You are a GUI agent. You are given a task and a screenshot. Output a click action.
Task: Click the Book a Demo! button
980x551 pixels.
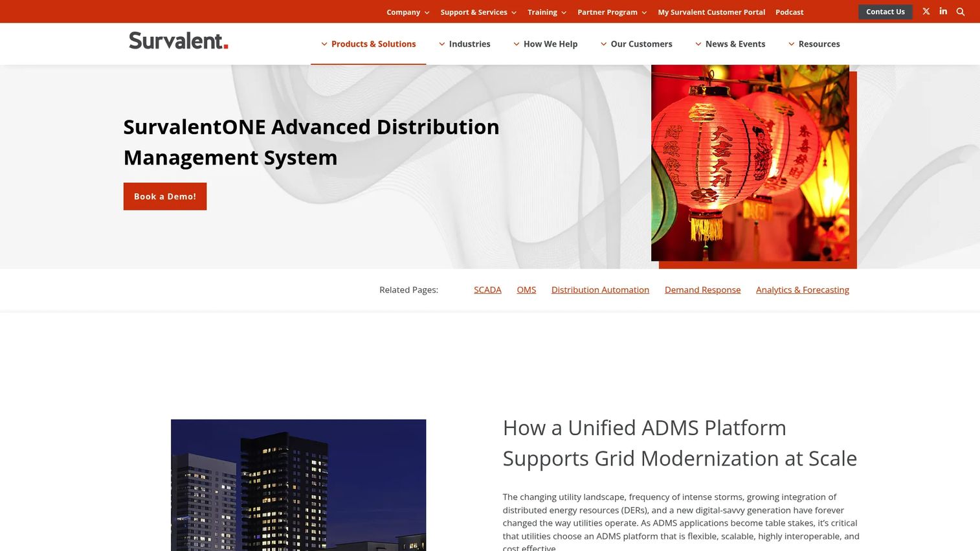point(165,196)
